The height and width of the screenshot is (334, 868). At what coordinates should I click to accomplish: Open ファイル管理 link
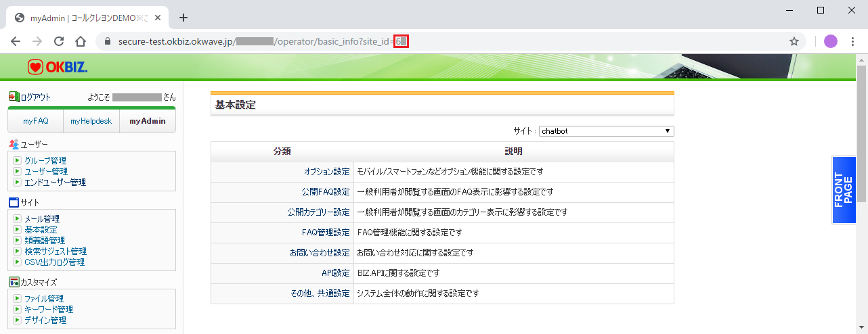click(44, 299)
